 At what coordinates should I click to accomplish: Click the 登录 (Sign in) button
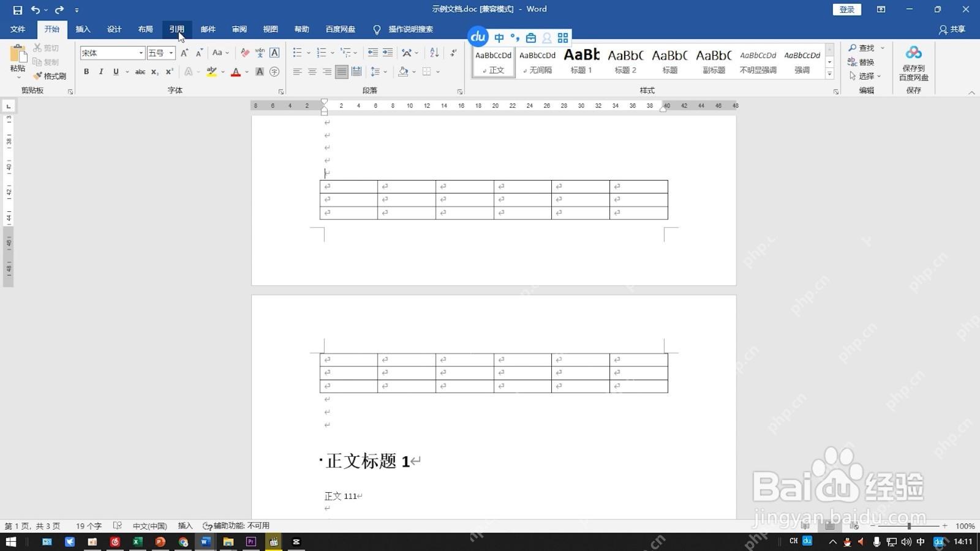click(x=847, y=9)
